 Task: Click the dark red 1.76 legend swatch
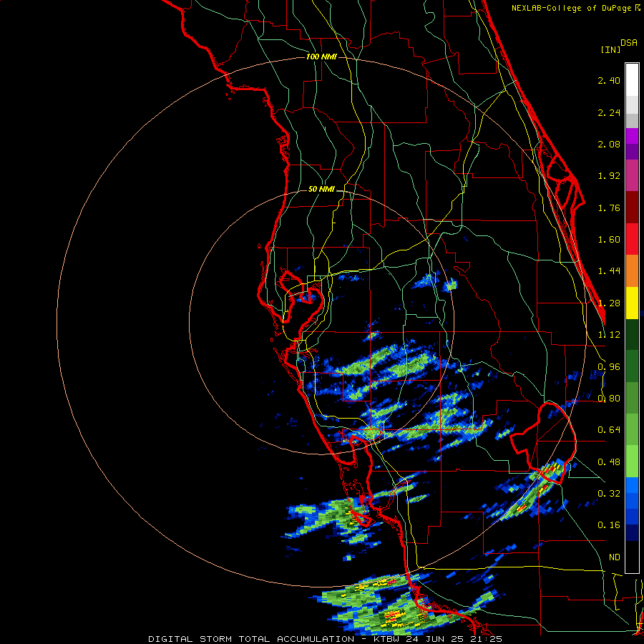(x=632, y=208)
